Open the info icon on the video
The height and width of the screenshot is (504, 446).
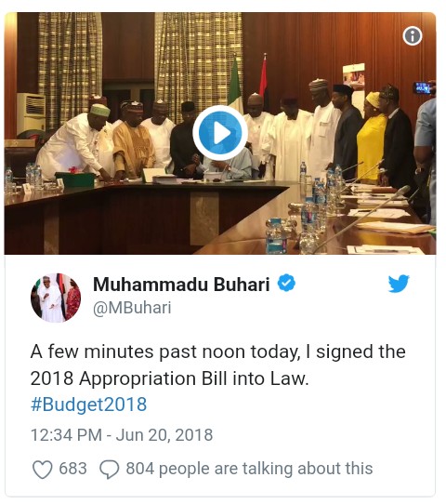413,35
